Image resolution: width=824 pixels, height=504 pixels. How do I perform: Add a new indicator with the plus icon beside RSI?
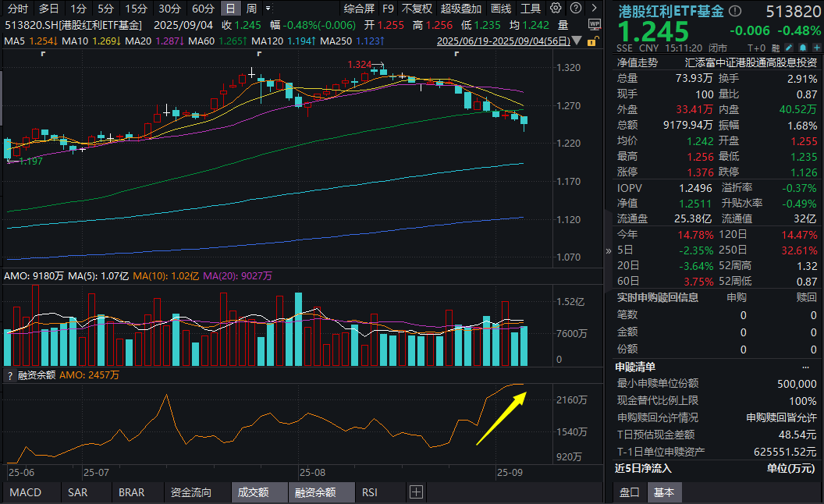tap(416, 492)
